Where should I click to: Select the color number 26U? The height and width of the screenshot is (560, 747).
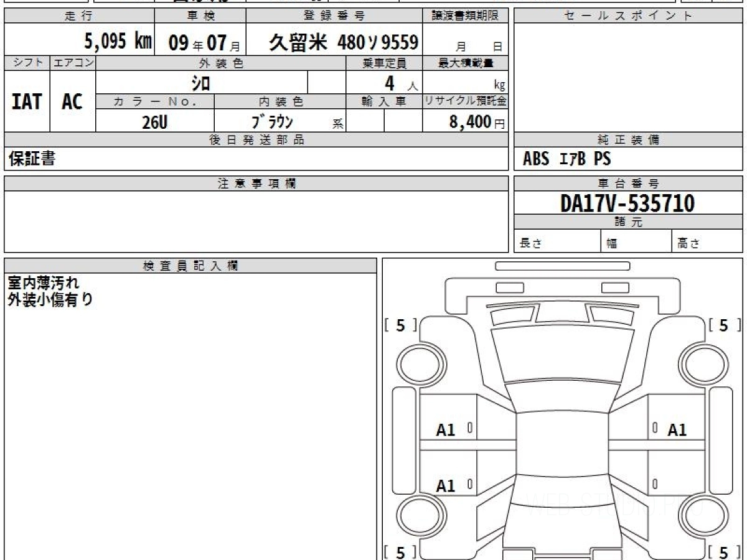pyautogui.click(x=154, y=122)
